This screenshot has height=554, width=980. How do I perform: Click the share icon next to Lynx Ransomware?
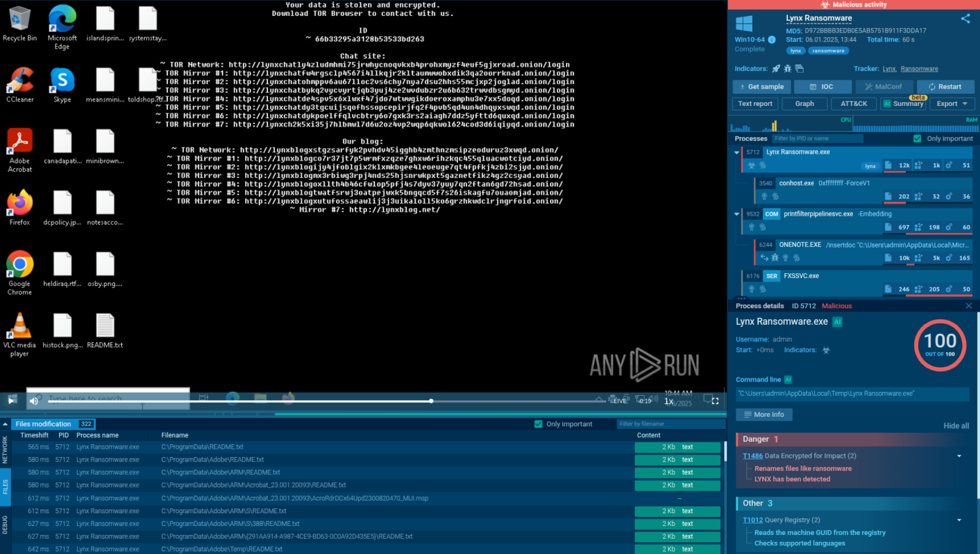pos(965,19)
